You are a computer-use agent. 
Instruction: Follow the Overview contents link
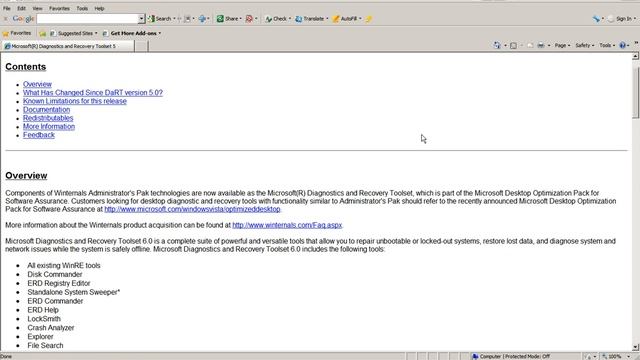(x=37, y=84)
